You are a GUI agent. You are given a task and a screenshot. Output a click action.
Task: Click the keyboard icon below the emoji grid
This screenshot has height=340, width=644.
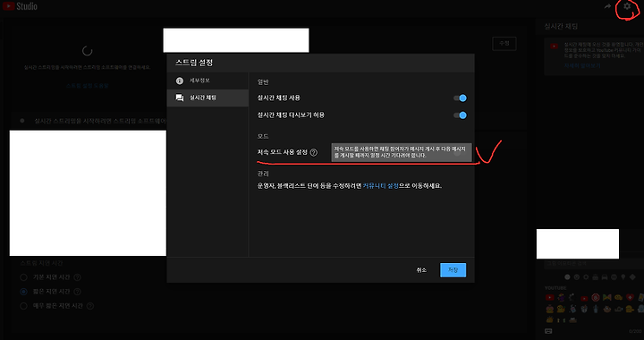(548, 331)
